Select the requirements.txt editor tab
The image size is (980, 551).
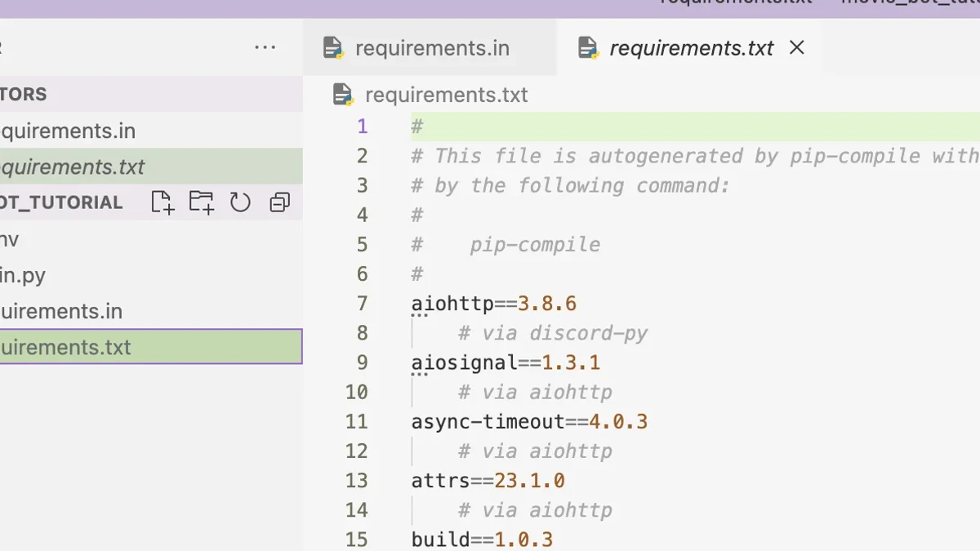point(690,48)
